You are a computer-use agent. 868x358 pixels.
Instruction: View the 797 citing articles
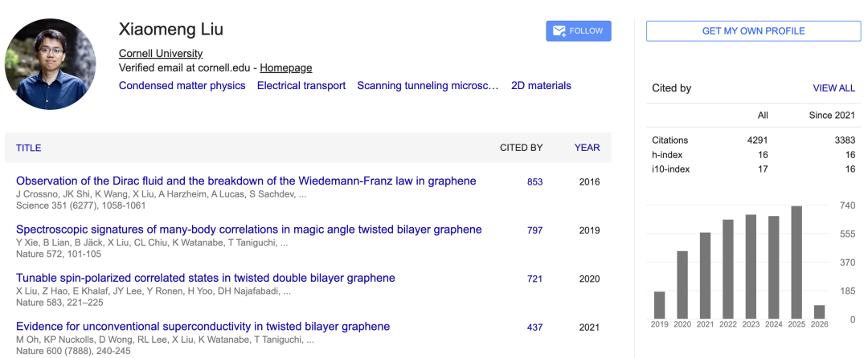click(534, 230)
